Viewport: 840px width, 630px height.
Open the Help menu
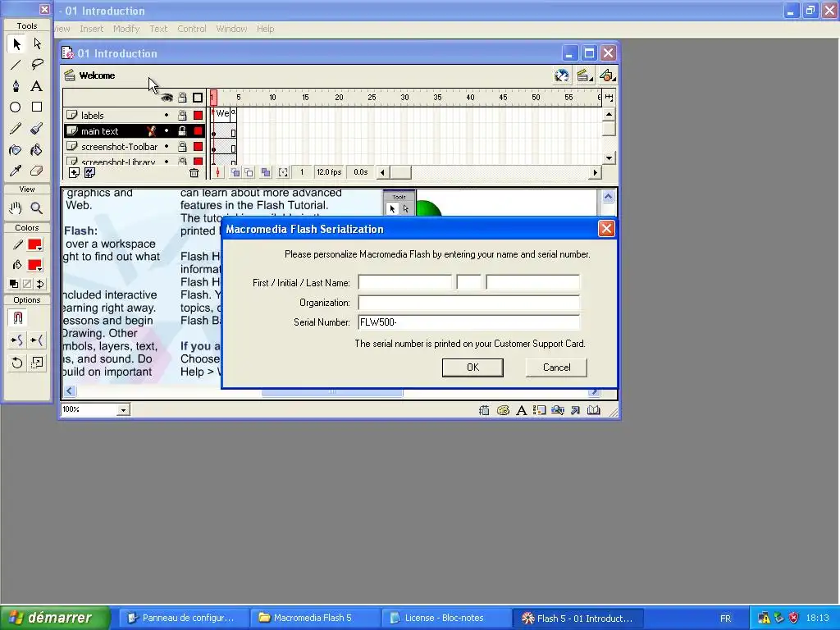265,29
